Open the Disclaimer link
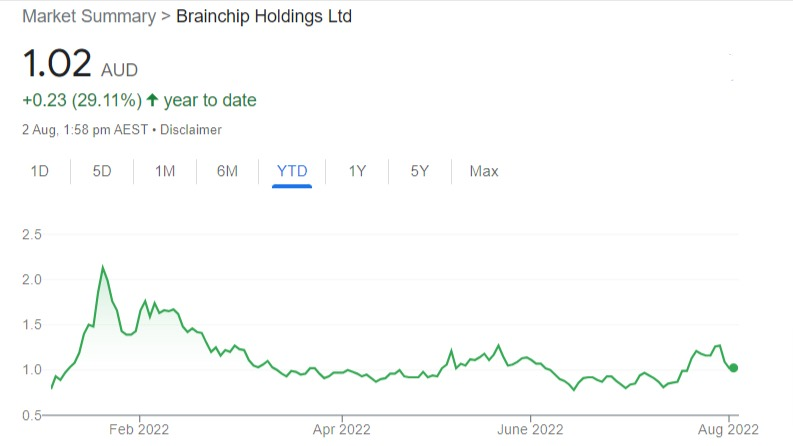793x446 pixels. 190,130
